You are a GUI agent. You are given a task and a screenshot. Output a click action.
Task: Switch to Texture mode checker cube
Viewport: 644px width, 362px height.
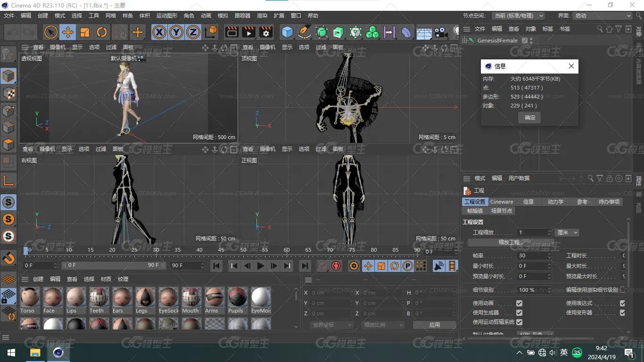pos(8,93)
